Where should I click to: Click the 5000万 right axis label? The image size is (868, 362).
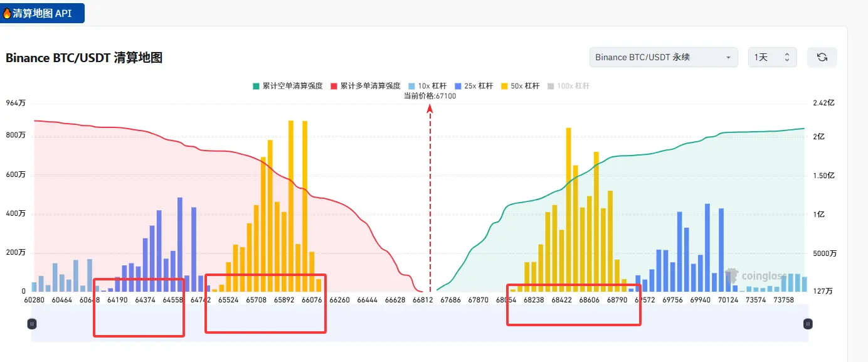pos(824,253)
